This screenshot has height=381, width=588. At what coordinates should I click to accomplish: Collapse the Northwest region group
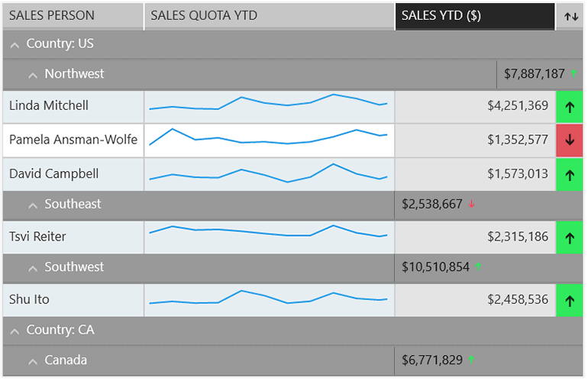33,75
